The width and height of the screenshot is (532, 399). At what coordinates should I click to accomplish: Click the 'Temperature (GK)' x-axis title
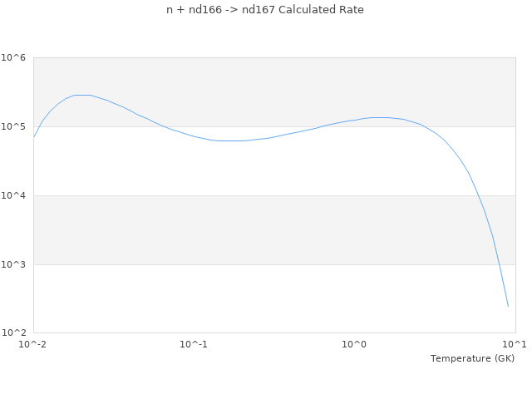coord(472,358)
